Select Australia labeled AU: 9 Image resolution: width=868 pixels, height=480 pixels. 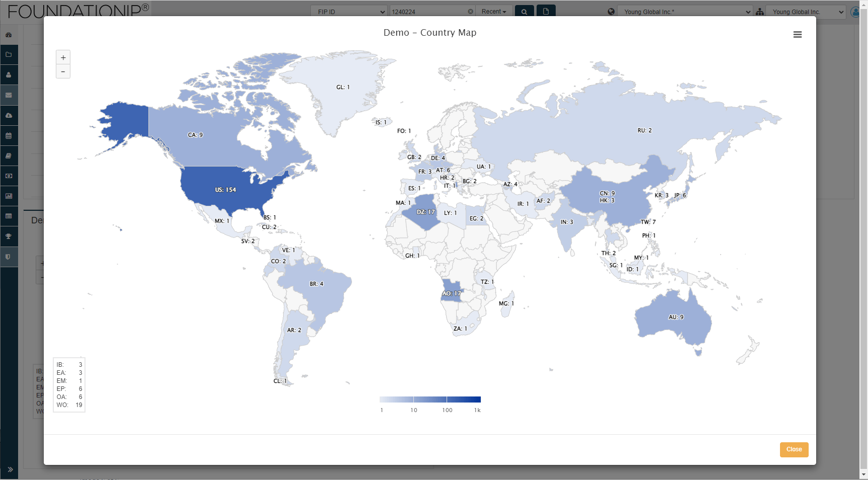pos(676,317)
